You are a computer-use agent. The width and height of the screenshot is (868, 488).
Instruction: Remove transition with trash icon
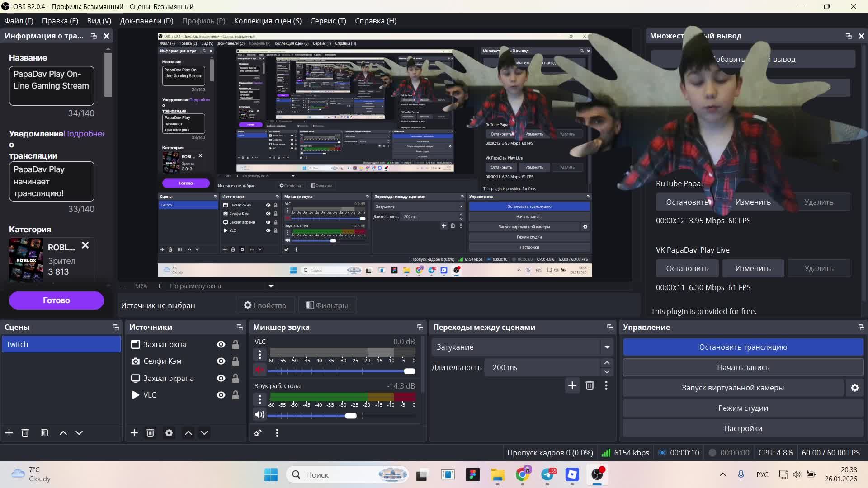pyautogui.click(x=590, y=385)
